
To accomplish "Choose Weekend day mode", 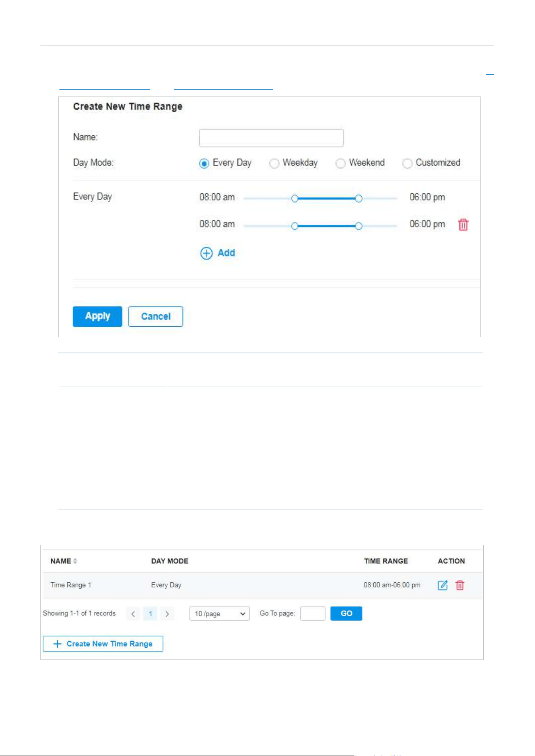I will coord(341,163).
